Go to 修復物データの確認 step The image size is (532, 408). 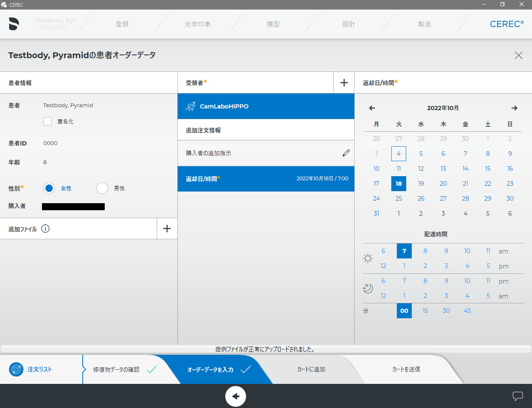tap(125, 369)
